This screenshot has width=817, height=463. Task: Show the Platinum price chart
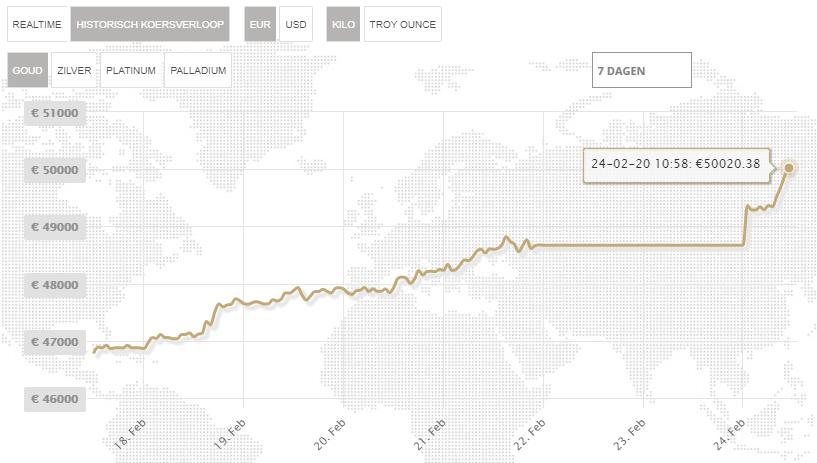click(131, 71)
